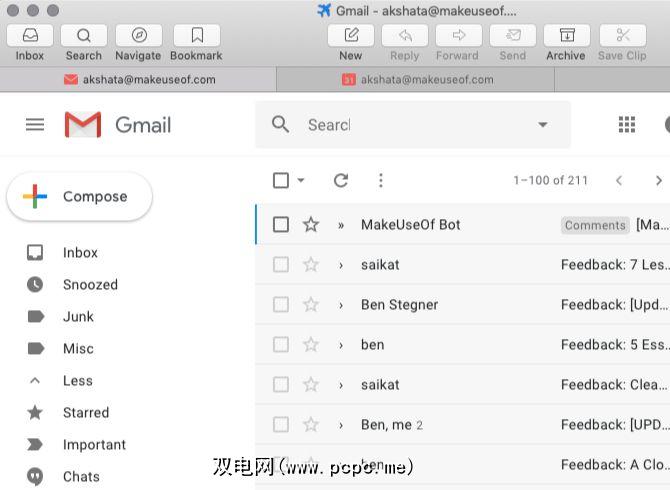
Task: Click the Search toolbar icon
Action: click(84, 35)
